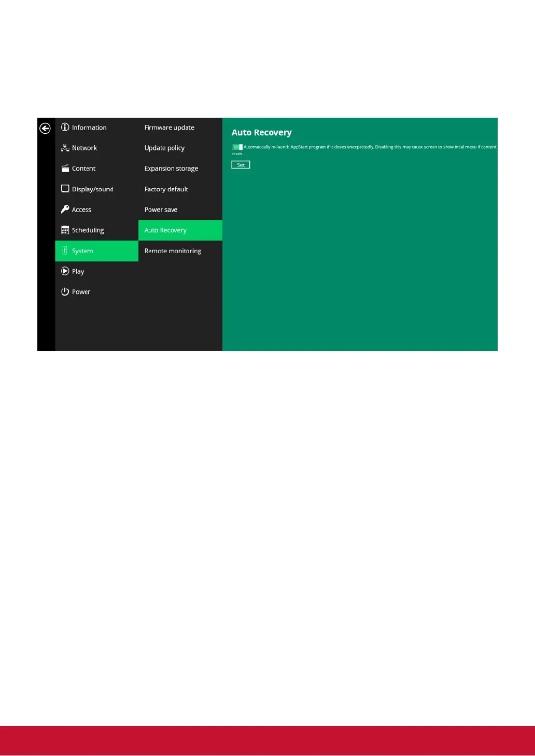Choose Factory default entry
Viewport: 535px width, 756px height.
pyautogui.click(x=166, y=189)
